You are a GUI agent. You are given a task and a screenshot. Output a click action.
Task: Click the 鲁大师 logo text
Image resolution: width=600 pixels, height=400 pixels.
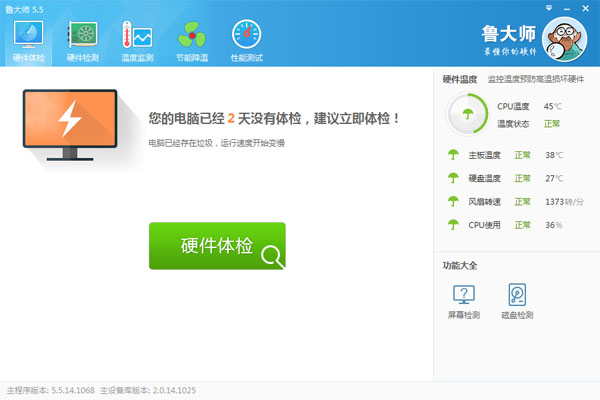tap(509, 34)
